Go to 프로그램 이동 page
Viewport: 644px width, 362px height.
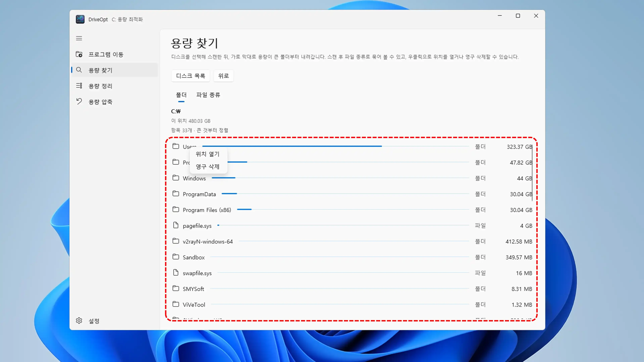tap(115, 54)
